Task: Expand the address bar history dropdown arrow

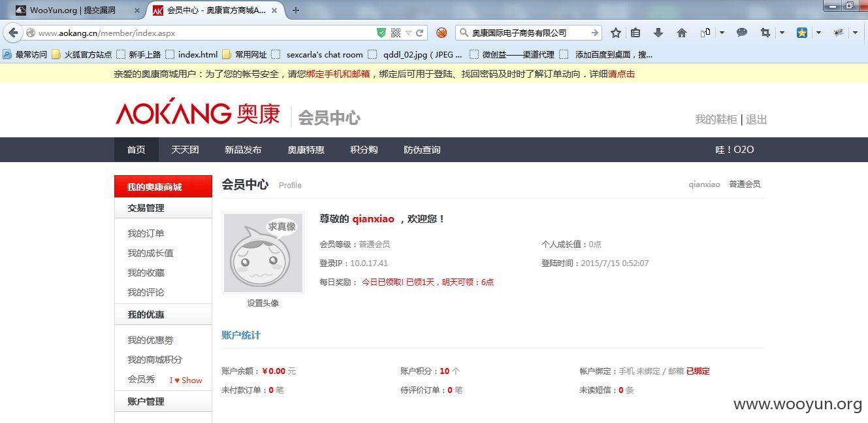Action: click(408, 33)
